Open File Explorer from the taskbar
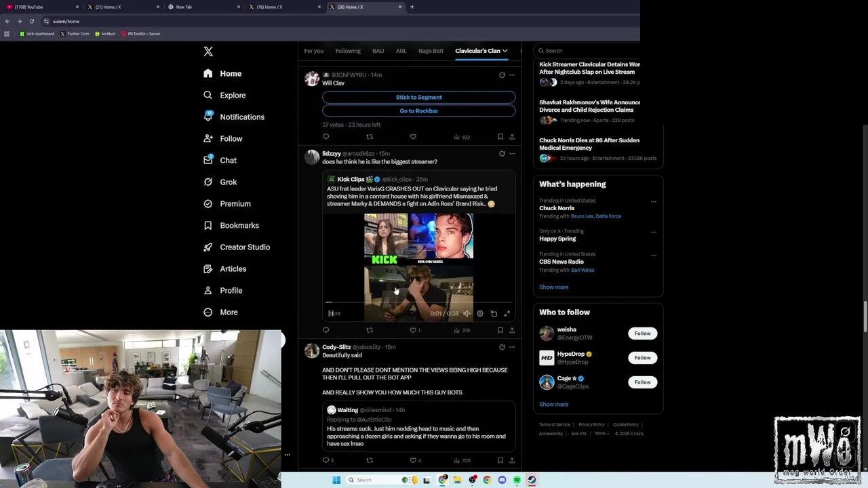This screenshot has height=488, width=868. point(457,480)
